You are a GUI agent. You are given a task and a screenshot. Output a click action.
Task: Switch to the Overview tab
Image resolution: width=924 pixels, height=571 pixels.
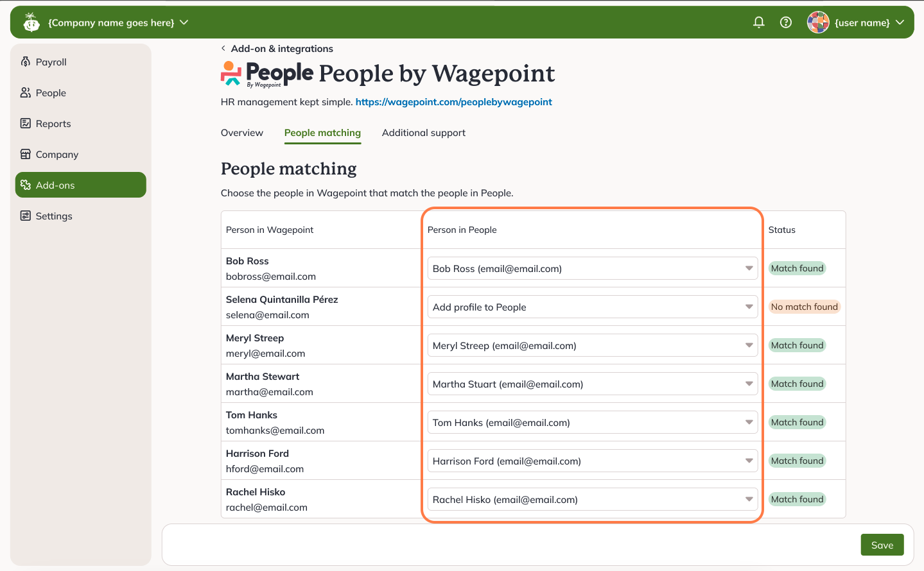pyautogui.click(x=242, y=133)
